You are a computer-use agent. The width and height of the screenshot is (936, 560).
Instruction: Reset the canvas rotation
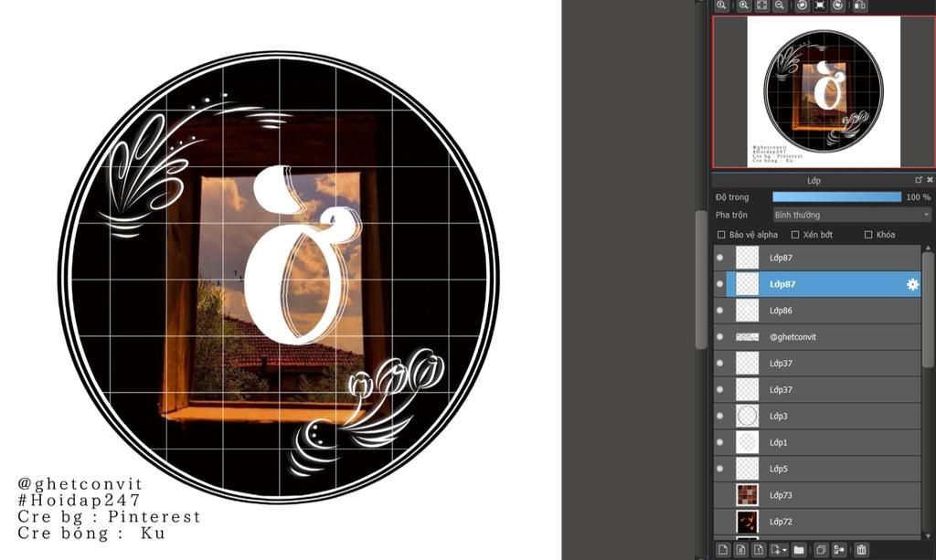[x=820, y=5]
